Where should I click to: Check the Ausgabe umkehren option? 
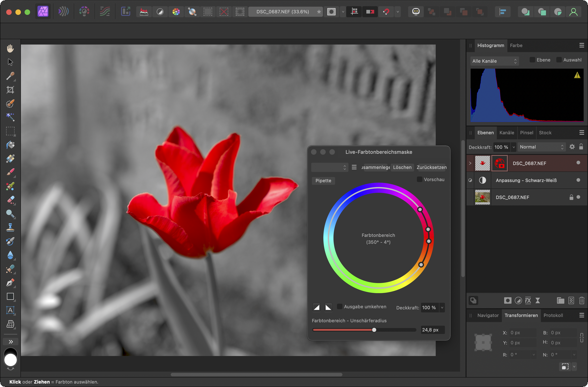[340, 306]
